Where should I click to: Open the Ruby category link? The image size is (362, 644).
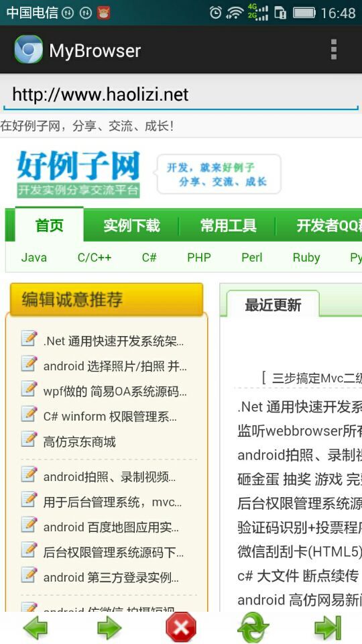tap(306, 258)
